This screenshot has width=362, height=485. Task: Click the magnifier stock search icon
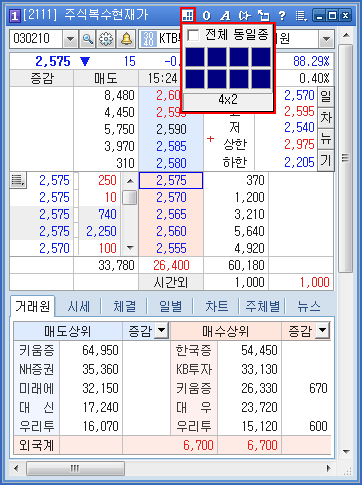87,39
